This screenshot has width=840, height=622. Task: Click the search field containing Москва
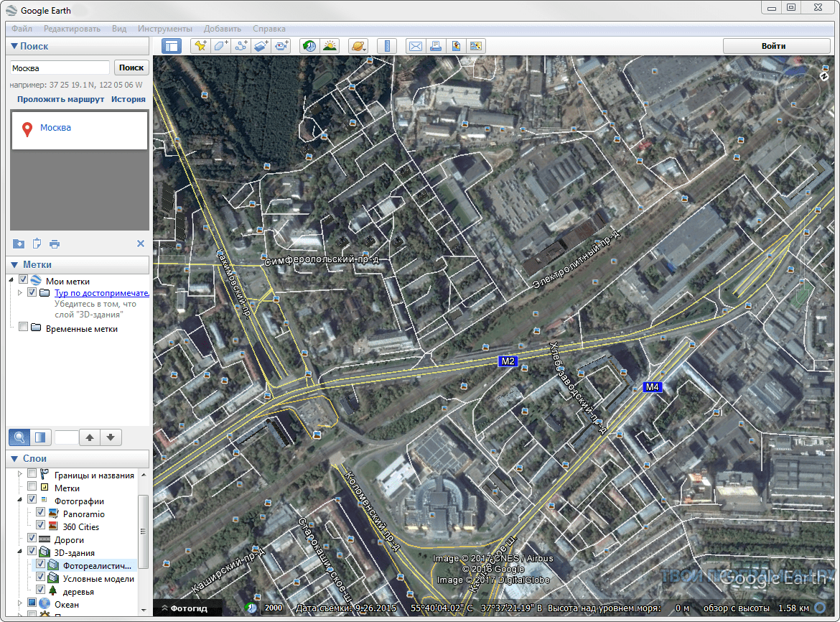pyautogui.click(x=60, y=68)
